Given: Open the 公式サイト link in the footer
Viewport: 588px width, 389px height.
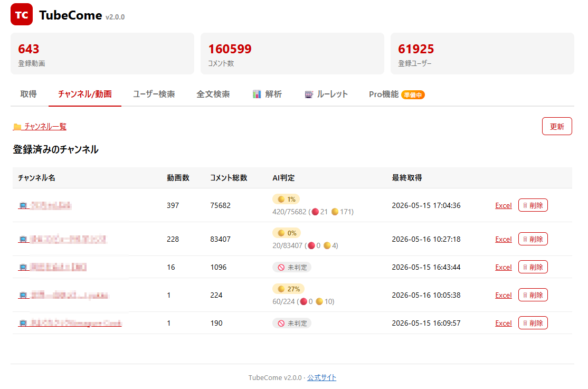Looking at the screenshot, I should point(322,377).
